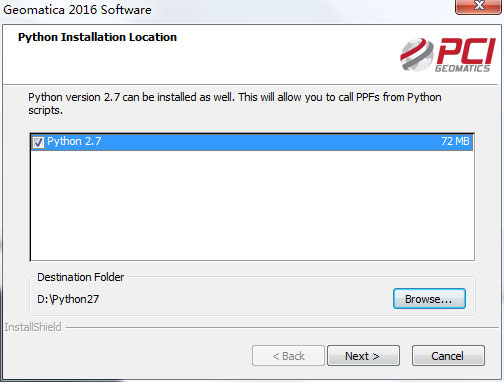This screenshot has width=504, height=382.
Task: Click the PCI Geomatics logo
Action: click(448, 54)
